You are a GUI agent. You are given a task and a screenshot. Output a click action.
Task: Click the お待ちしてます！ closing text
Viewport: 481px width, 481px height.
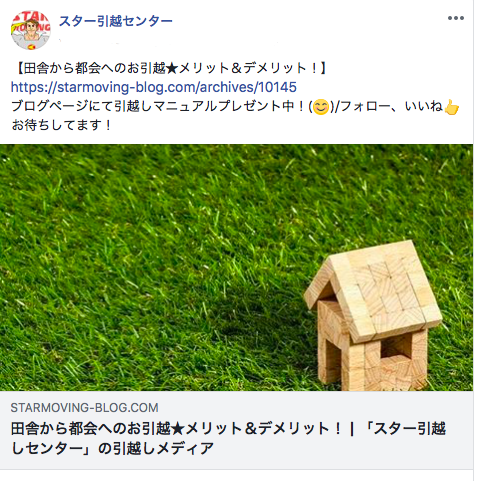point(61,125)
